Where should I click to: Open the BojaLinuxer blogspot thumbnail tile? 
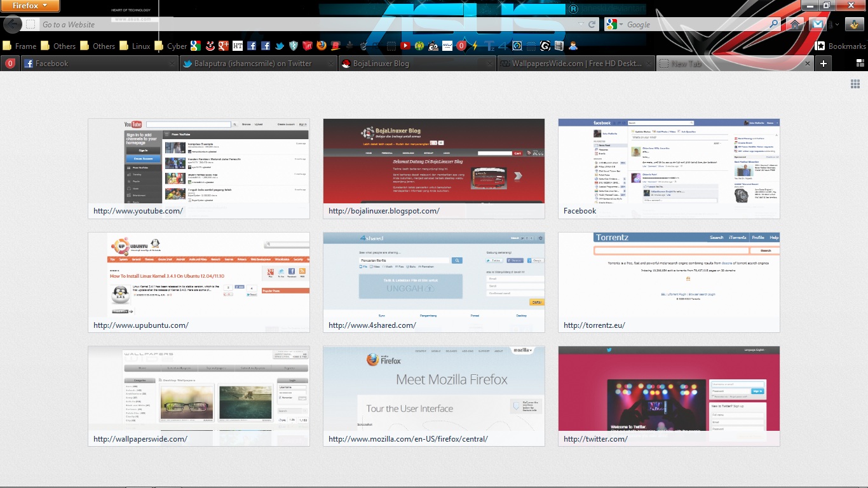point(434,168)
